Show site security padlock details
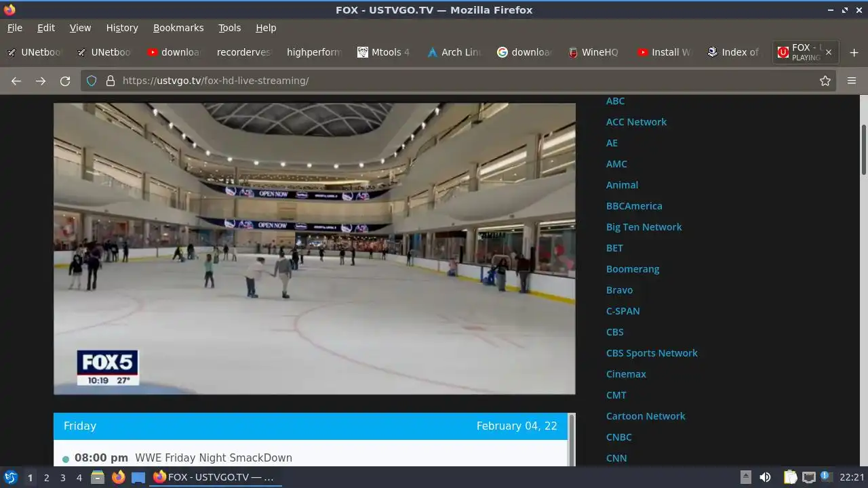The width and height of the screenshot is (868, 488). [111, 81]
